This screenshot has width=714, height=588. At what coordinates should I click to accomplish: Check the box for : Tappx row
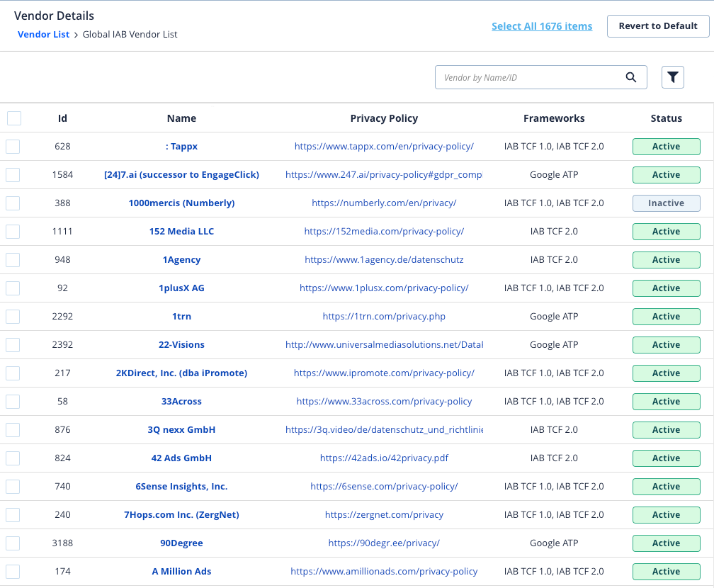13,147
